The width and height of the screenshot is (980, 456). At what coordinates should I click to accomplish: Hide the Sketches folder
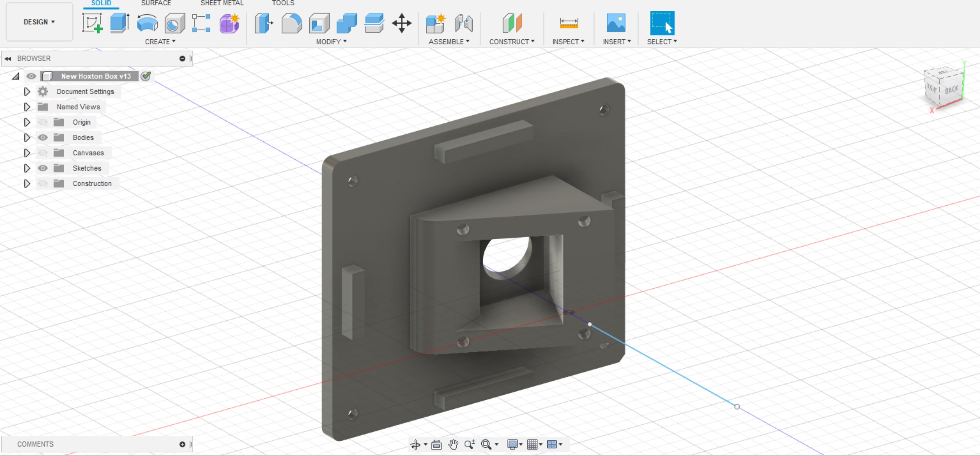pos(43,168)
